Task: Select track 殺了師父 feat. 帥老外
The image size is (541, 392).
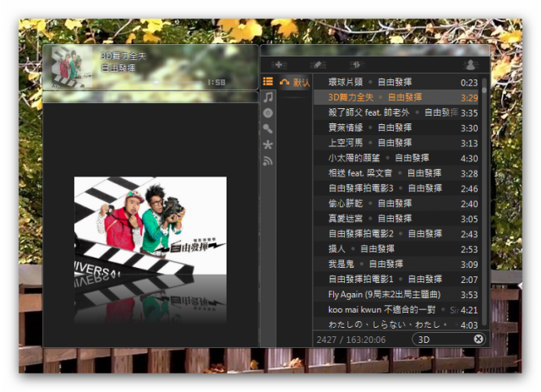Action: tap(396, 112)
